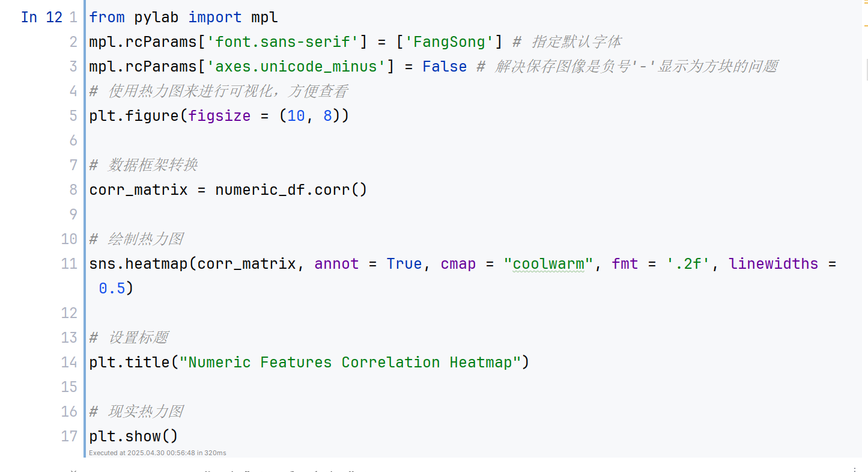Viewport: 868px width, 472px height.
Task: Click the 'figsize' parameter in plt.figure
Action: (219, 115)
